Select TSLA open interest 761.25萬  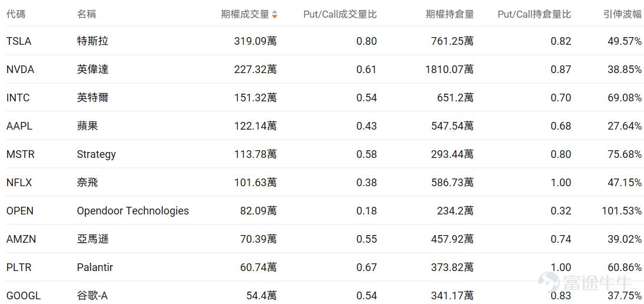453,41
